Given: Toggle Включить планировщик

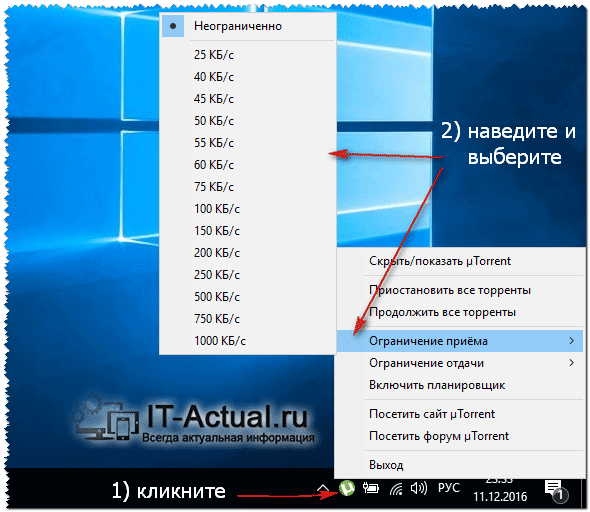Looking at the screenshot, I should click(x=460, y=385).
